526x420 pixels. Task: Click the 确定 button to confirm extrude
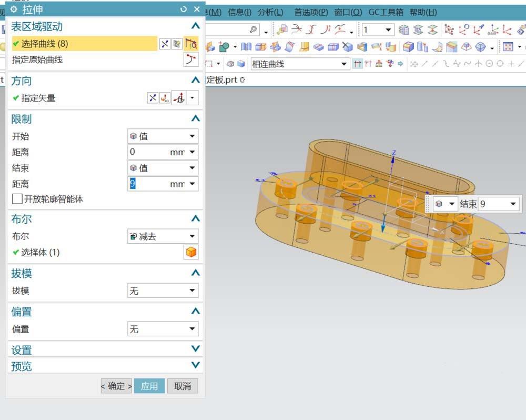tap(115, 386)
